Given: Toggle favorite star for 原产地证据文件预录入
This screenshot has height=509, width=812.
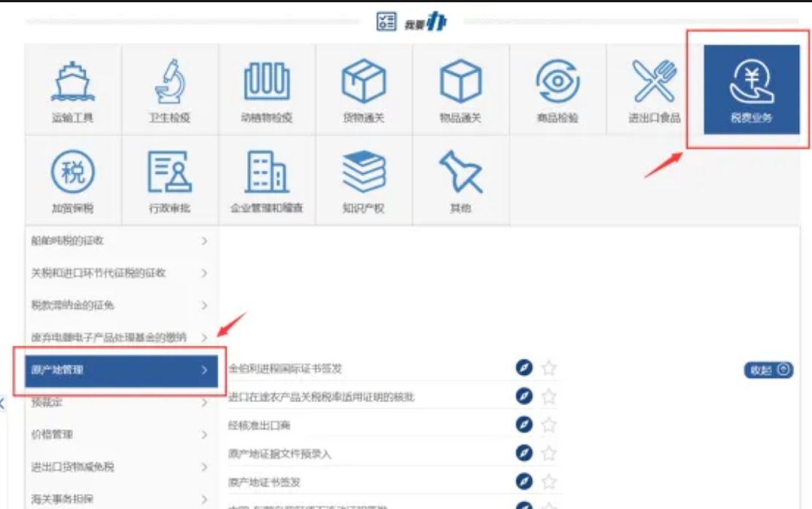Looking at the screenshot, I should [548, 451].
